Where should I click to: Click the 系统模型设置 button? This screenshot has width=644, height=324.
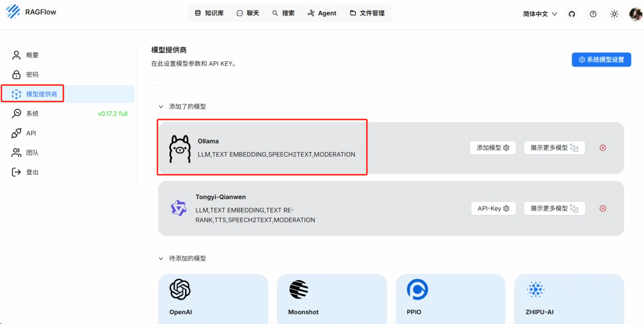601,60
